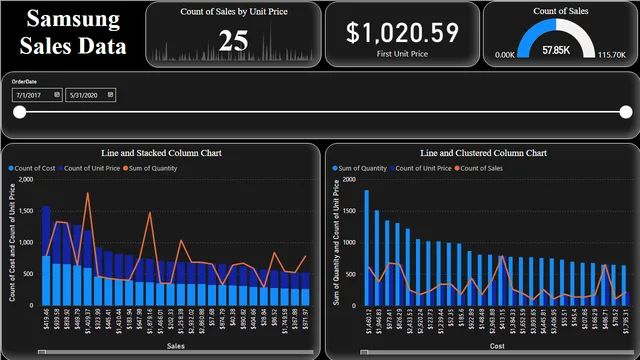Select Count of Unit Price legend in stacked chart

click(x=89, y=168)
